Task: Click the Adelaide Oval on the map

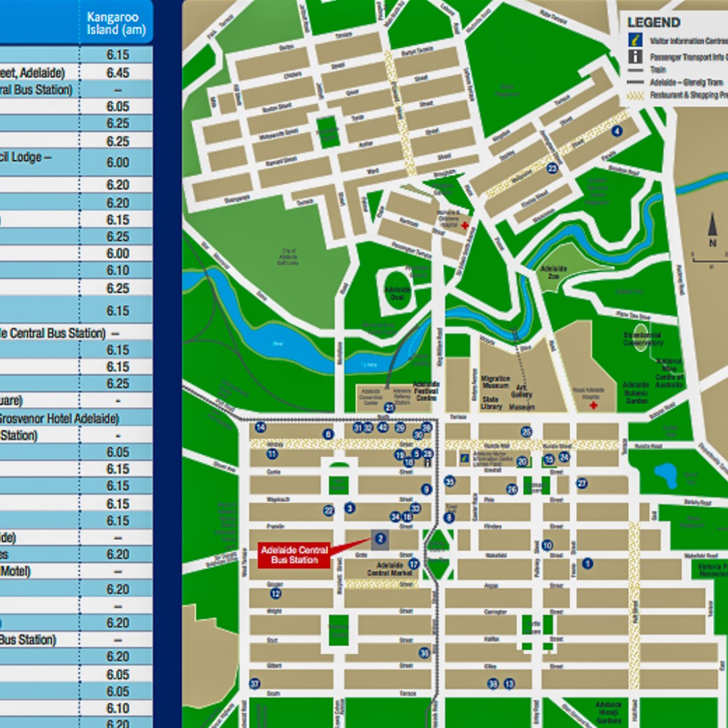Action: tap(398, 293)
